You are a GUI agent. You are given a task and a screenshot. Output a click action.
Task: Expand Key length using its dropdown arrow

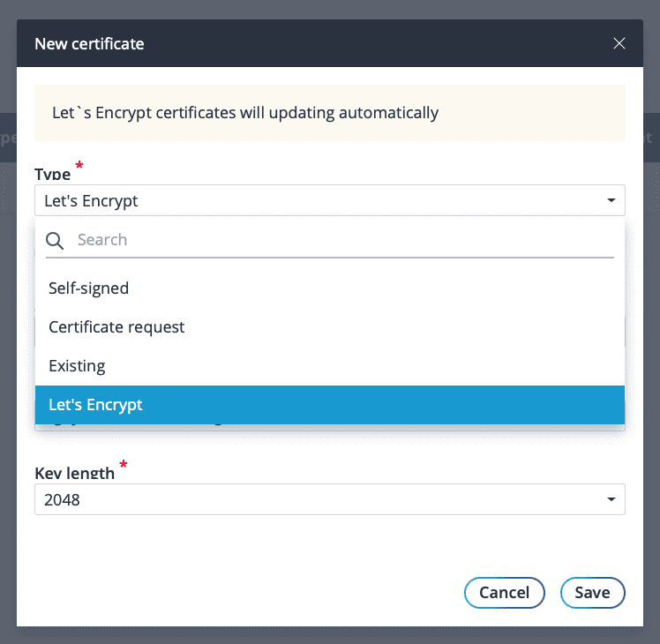point(611,500)
